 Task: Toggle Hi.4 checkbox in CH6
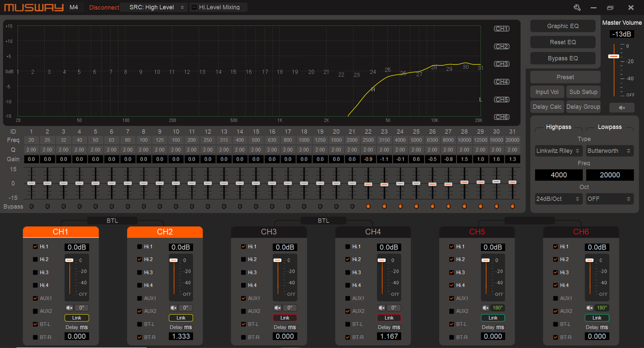pyautogui.click(x=555, y=285)
